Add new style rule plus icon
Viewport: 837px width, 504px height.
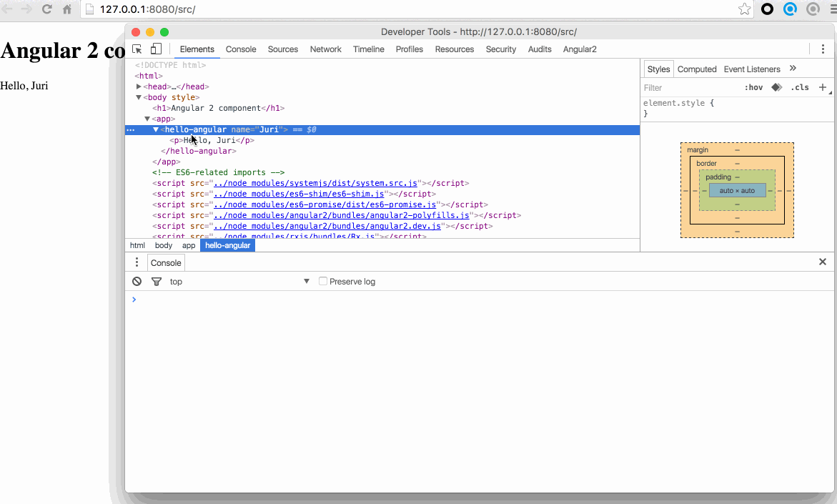click(823, 87)
